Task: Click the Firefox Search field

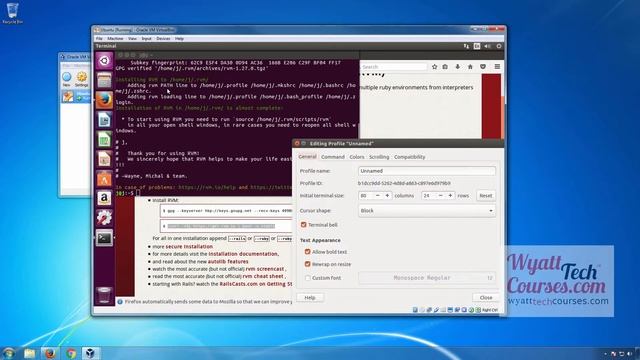Action: (393, 67)
